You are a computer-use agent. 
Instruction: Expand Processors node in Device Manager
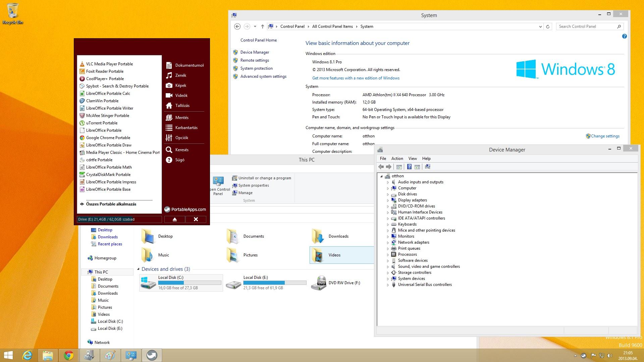(388, 255)
